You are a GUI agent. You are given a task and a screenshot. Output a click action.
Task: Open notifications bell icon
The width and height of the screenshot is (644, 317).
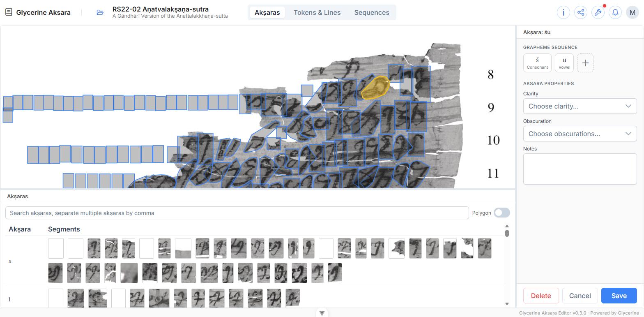point(615,12)
